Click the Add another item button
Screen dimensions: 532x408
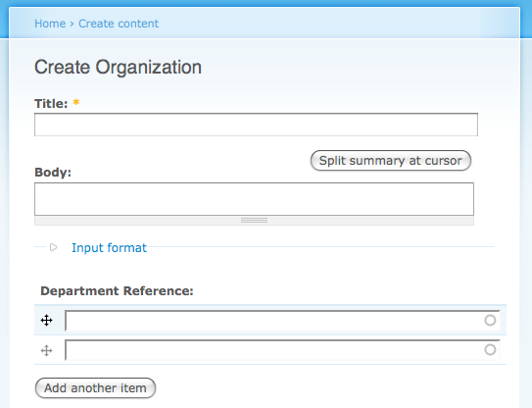point(95,387)
